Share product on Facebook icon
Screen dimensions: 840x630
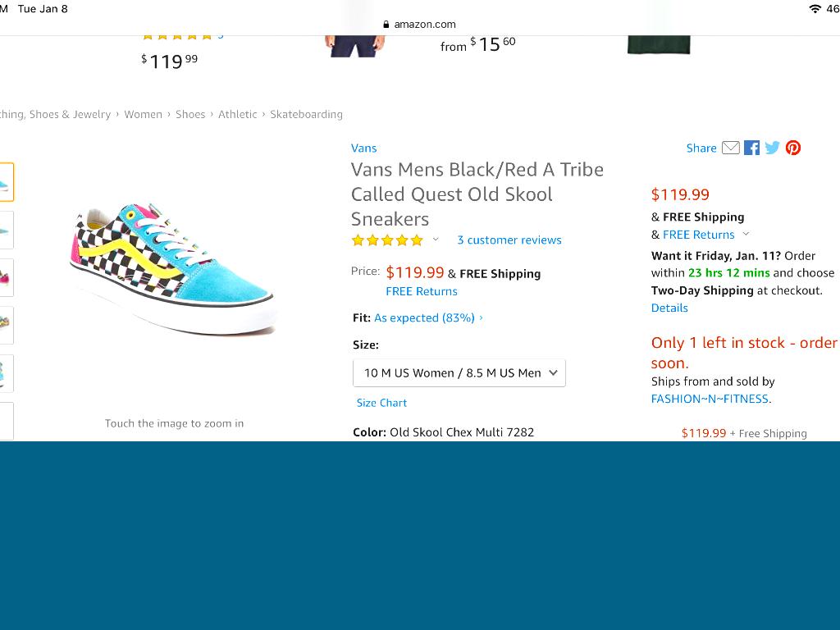coord(751,148)
